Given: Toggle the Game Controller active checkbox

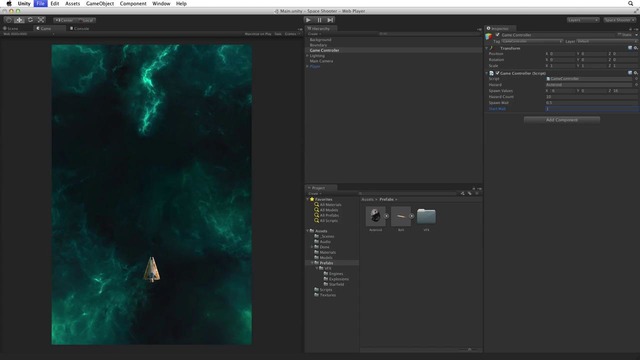Looking at the screenshot, I should (498, 35).
